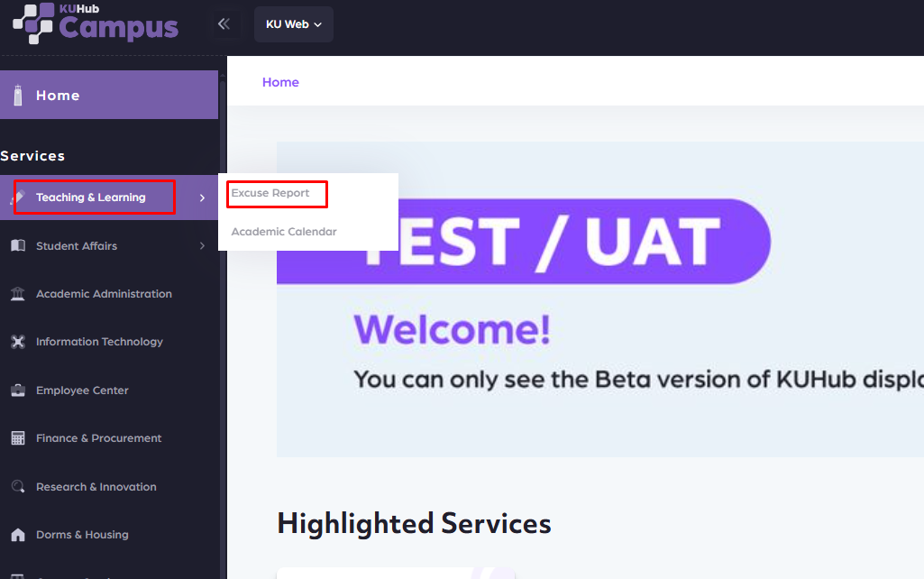Viewport: 924px width, 579px height.
Task: Click the Academic Administration building icon
Action: point(18,294)
